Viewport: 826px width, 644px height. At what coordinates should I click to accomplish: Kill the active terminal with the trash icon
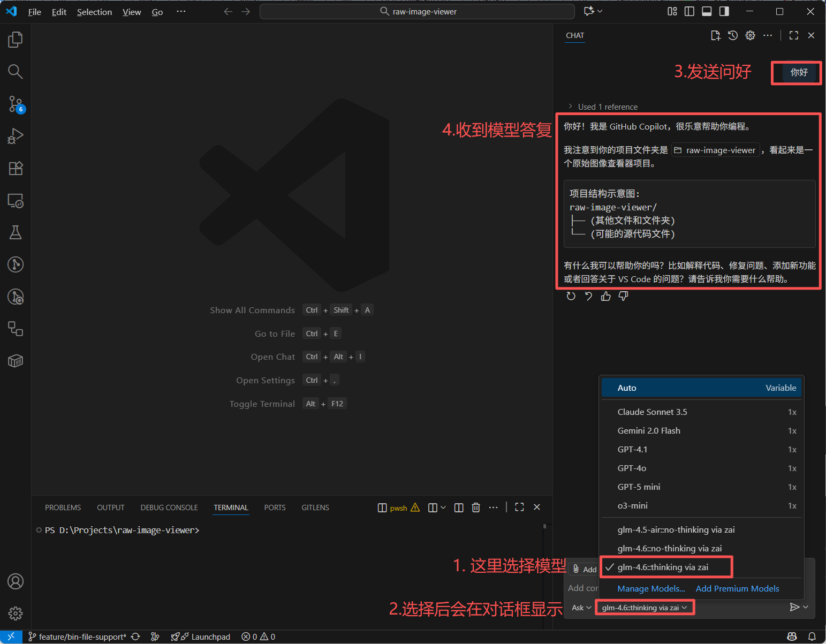click(476, 507)
